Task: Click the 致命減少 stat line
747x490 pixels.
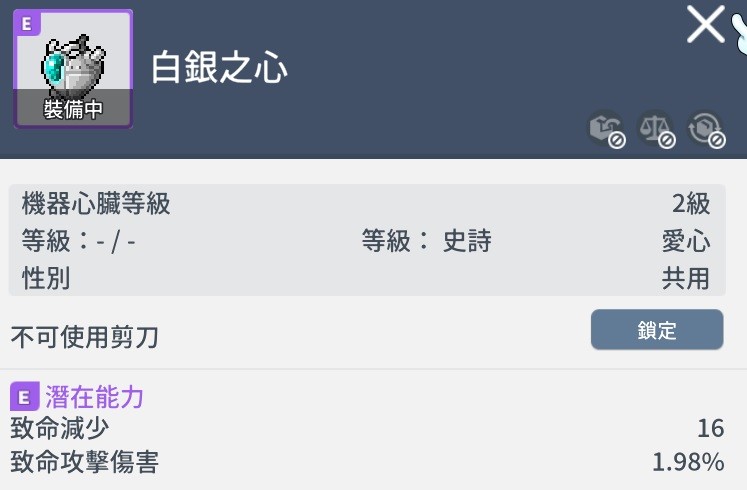Action: tap(60, 429)
